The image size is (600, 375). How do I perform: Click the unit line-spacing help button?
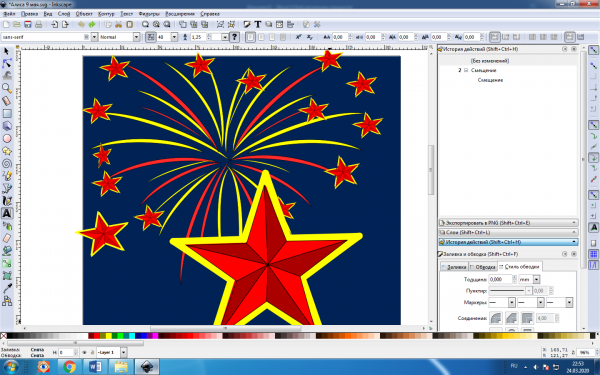234,37
